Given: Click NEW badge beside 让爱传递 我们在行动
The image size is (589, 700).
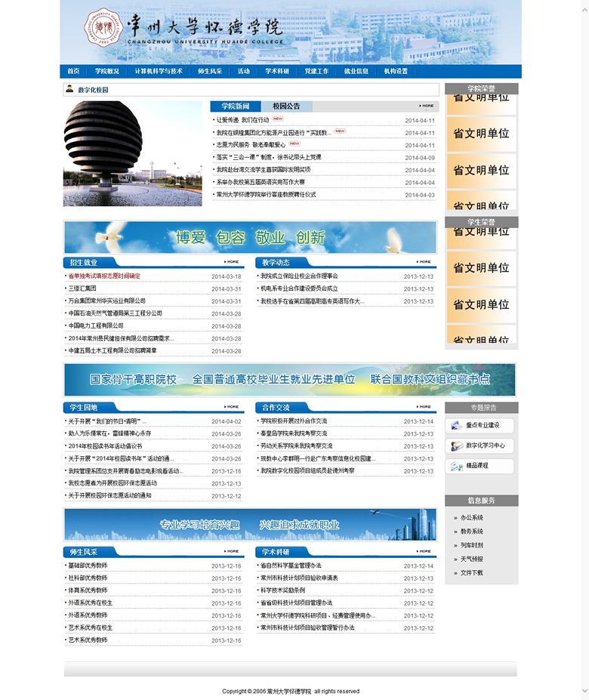Looking at the screenshot, I should pyautogui.click(x=278, y=119).
